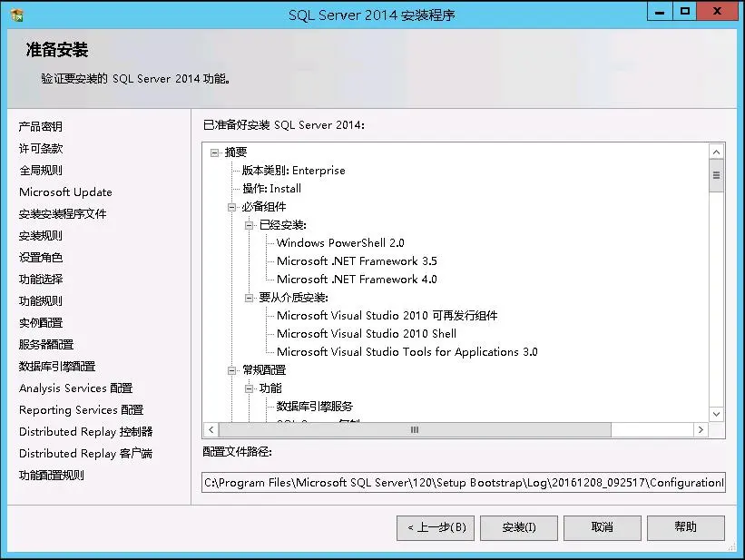The width and height of the screenshot is (745, 560).
Task: Go to the 安装规则 step
Action: pos(41,236)
